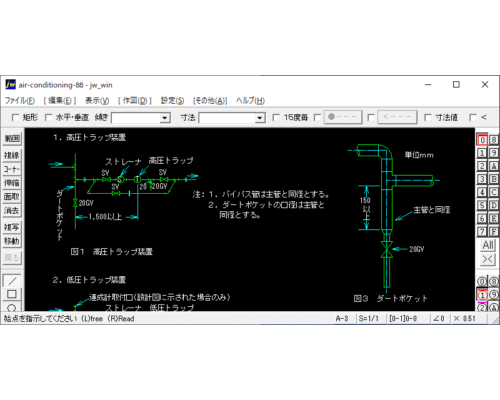The height and width of the screenshot is (400, 500).
Task: Click the ●--- point style button
Action: click(x=343, y=117)
